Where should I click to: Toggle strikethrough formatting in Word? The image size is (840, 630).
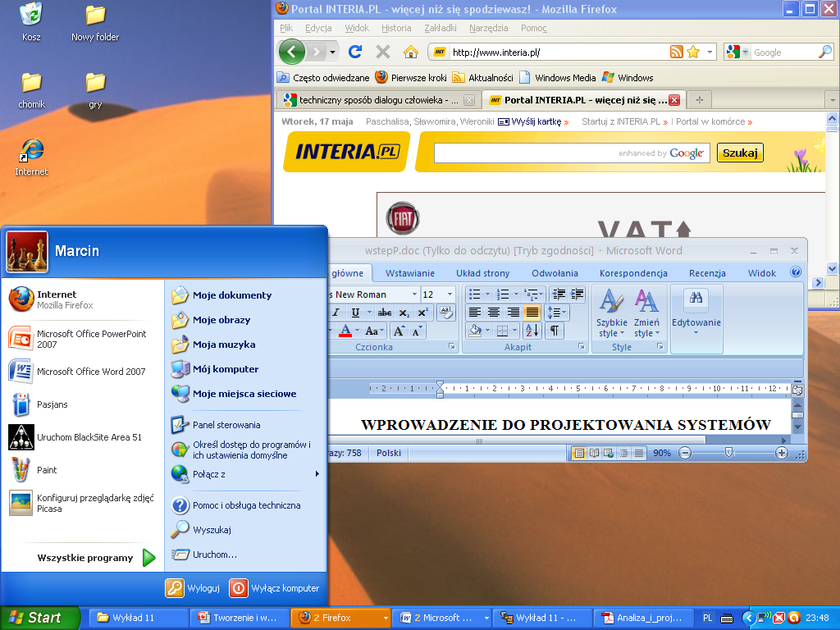point(384,313)
